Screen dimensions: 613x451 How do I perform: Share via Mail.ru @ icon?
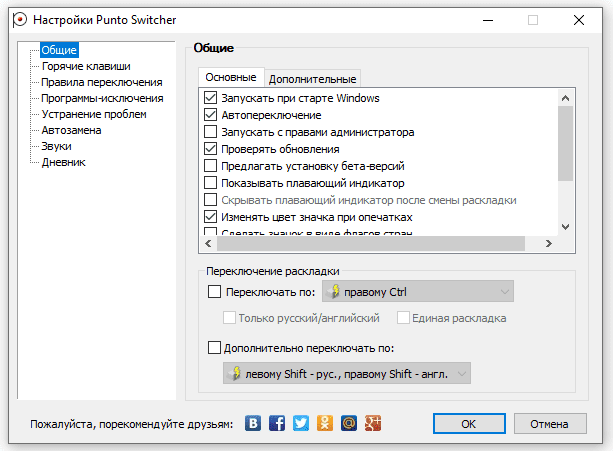[348, 423]
